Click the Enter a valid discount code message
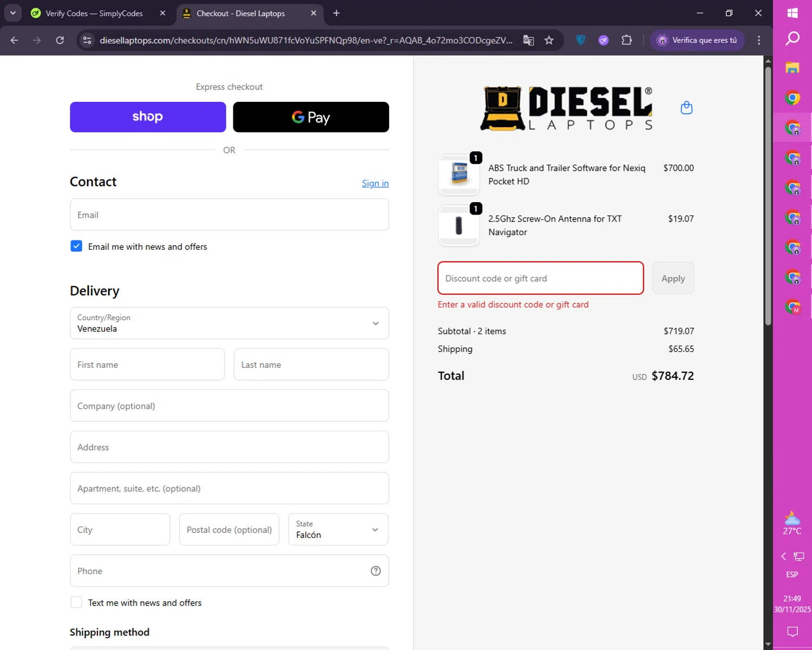Screen dimensions: 812x650 click(x=513, y=304)
